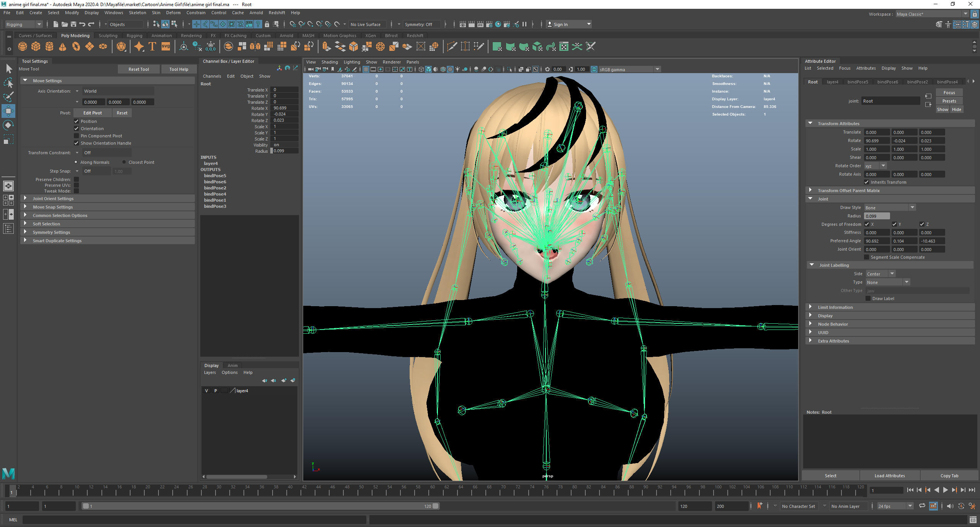Enable the Draw Label checkbox
Image resolution: width=980 pixels, height=527 pixels.
tap(868, 299)
